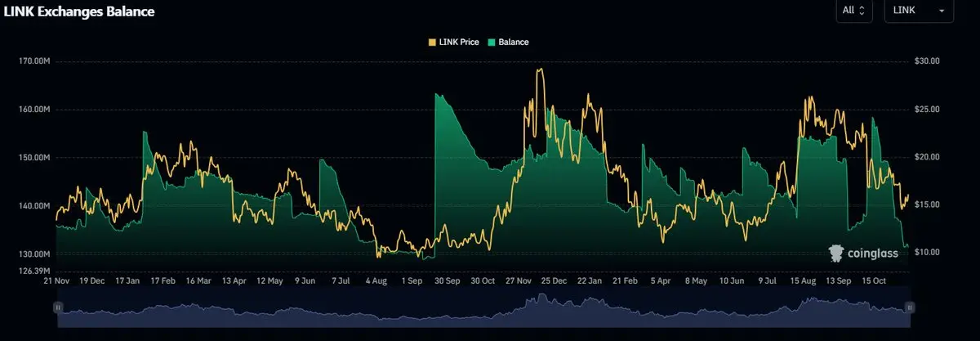This screenshot has width=980, height=341.
Task: Click the 22 Jan date label
Action: [589, 280]
